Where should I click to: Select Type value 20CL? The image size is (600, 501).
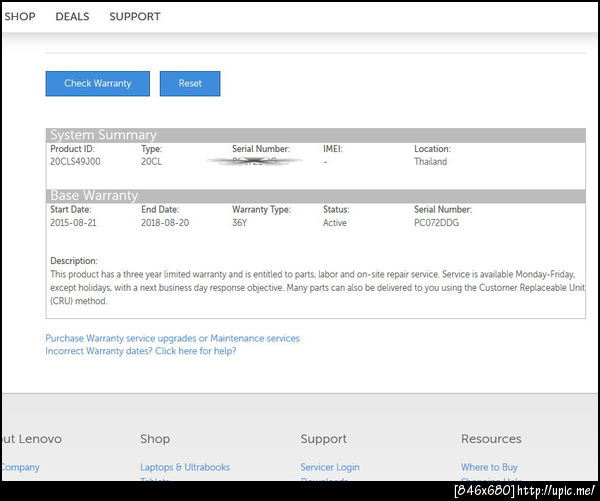pos(152,162)
